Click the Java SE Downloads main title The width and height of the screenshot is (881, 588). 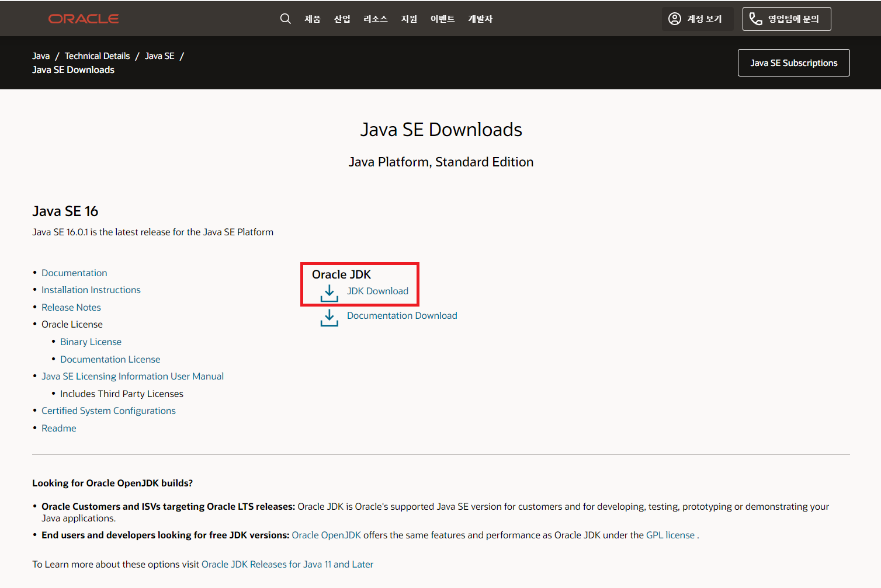pos(441,130)
